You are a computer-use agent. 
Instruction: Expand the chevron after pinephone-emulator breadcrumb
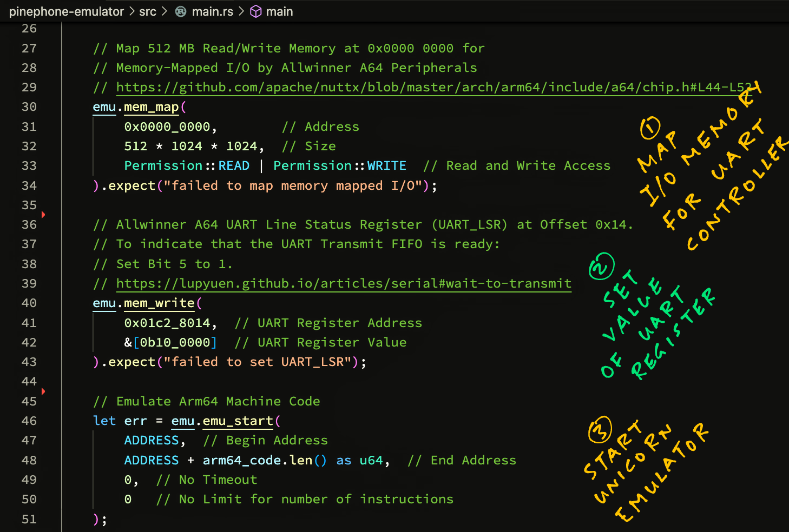coord(131,11)
